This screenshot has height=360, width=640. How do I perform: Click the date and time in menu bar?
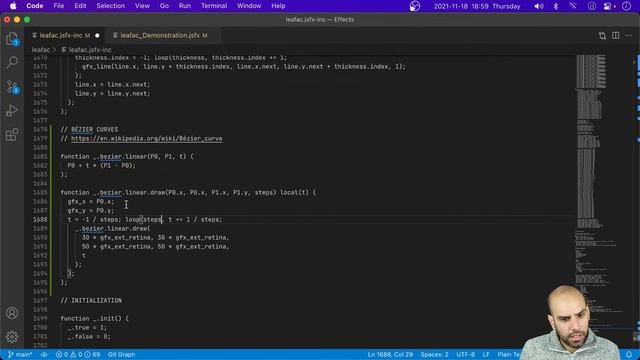tap(477, 6)
